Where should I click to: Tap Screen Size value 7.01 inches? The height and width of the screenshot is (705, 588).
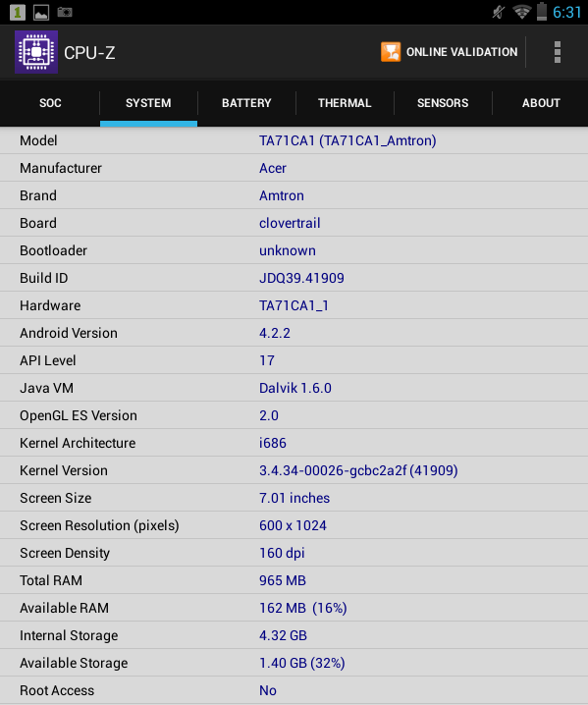pyautogui.click(x=294, y=498)
